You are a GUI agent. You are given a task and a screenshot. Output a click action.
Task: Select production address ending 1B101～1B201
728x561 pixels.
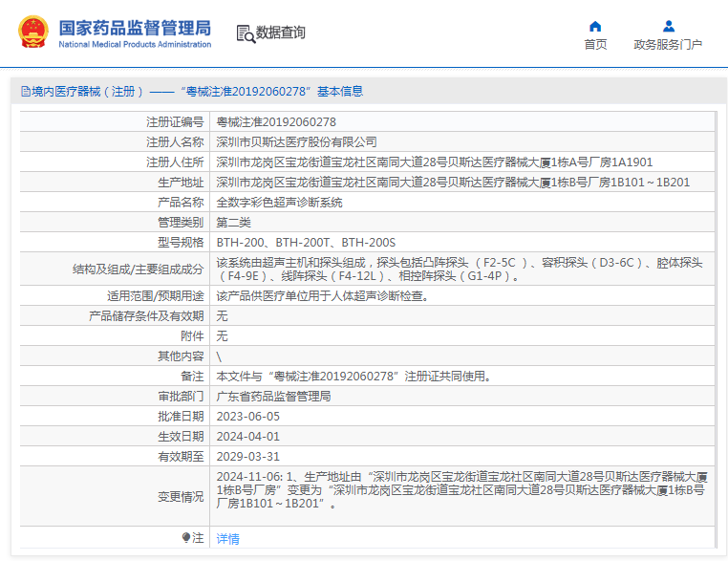pyautogui.click(x=453, y=182)
